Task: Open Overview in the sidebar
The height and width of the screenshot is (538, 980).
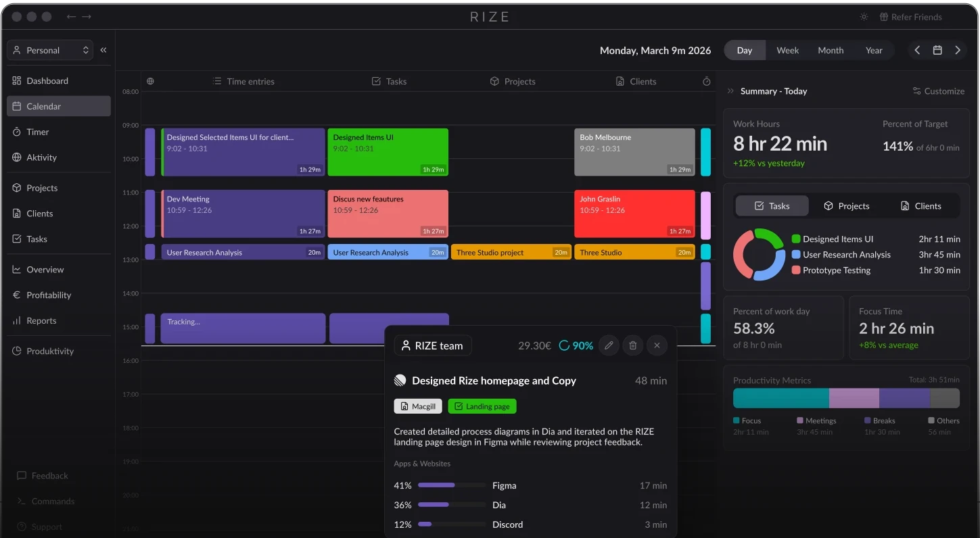Action: click(59, 270)
